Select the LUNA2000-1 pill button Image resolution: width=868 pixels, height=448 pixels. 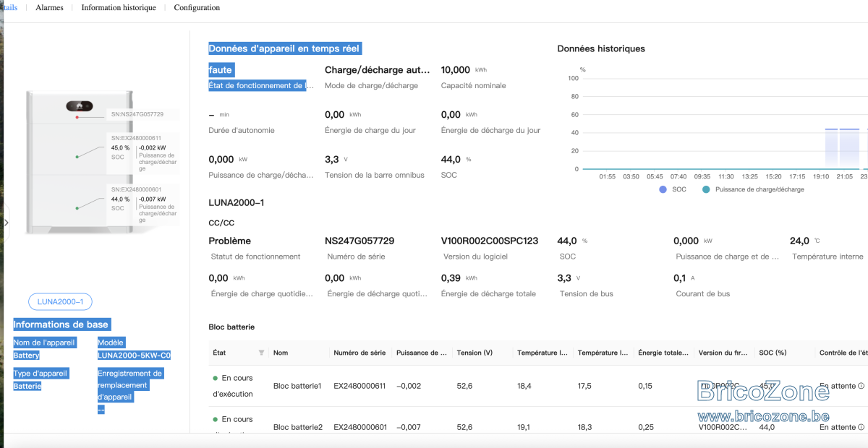(60, 302)
